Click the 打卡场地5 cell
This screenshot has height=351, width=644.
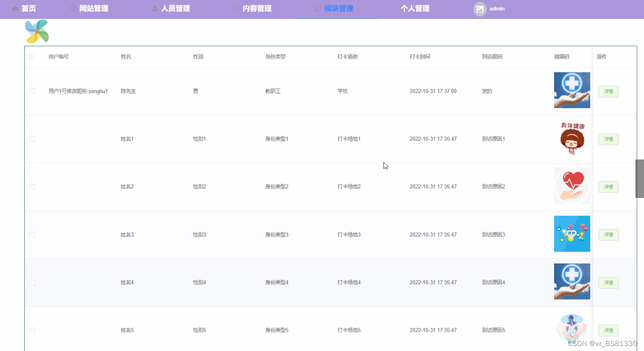tap(349, 330)
